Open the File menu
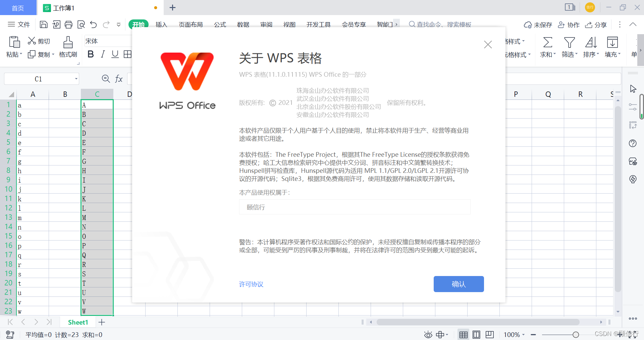Screen dimensions: 644x340 point(19,24)
